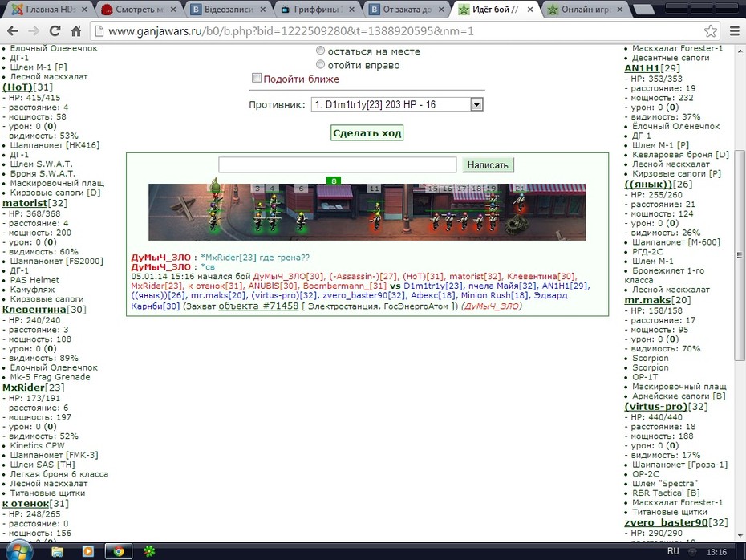Click the Написать chat button
This screenshot has width=746, height=560.
(488, 165)
